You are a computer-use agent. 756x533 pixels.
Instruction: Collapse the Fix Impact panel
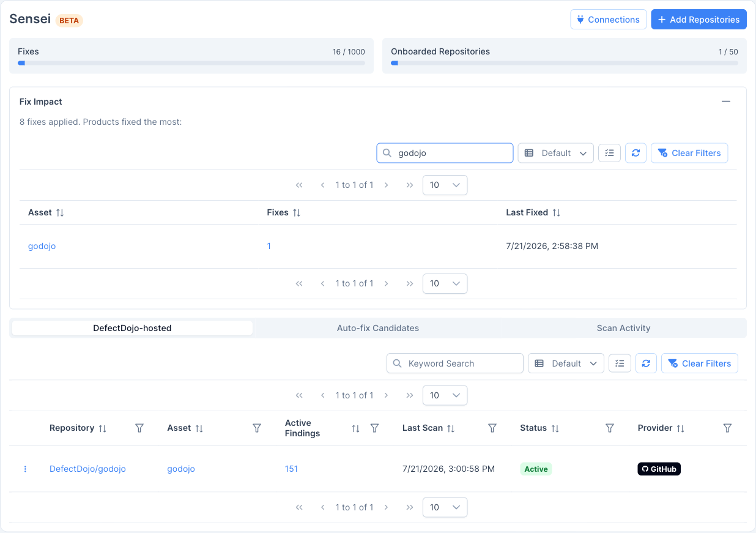[726, 102]
